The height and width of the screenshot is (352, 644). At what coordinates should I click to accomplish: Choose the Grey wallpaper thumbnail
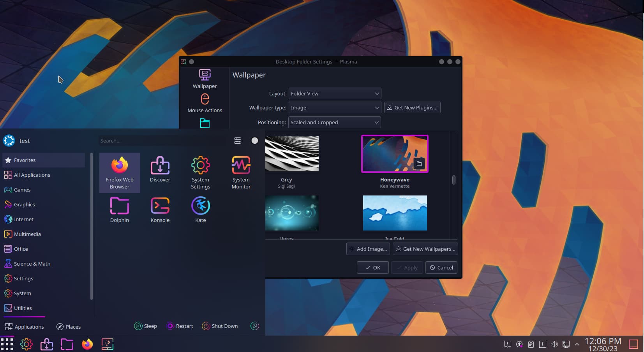[292, 154]
